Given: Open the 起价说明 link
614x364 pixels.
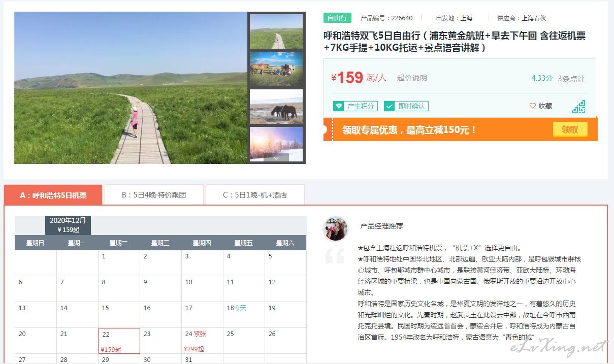Looking at the screenshot, I should coord(412,78).
